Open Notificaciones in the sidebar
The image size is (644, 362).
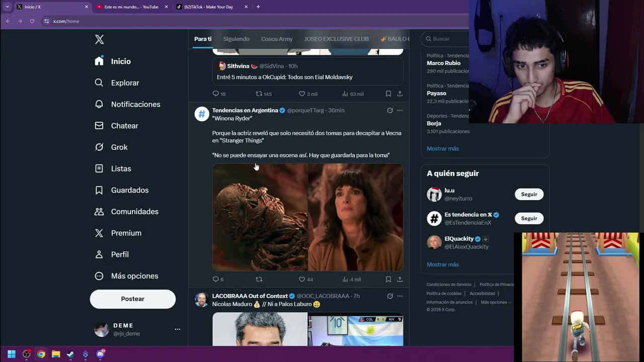tap(128, 104)
